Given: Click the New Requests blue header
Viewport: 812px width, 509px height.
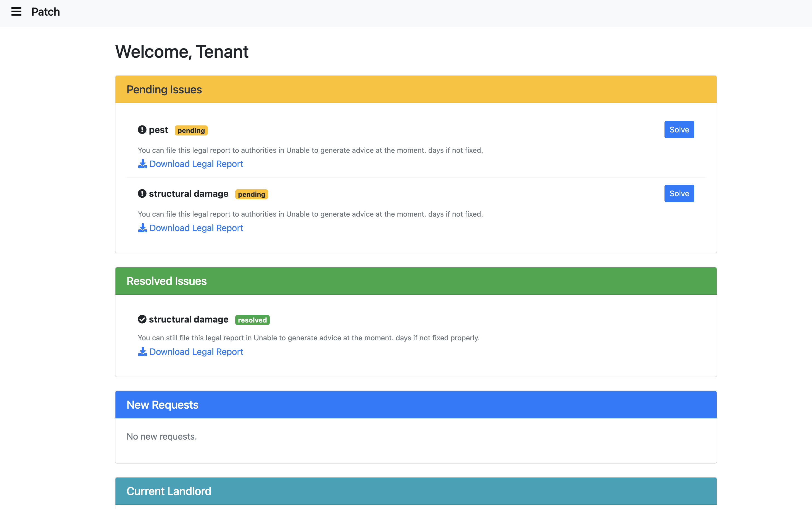Looking at the screenshot, I should [416, 405].
